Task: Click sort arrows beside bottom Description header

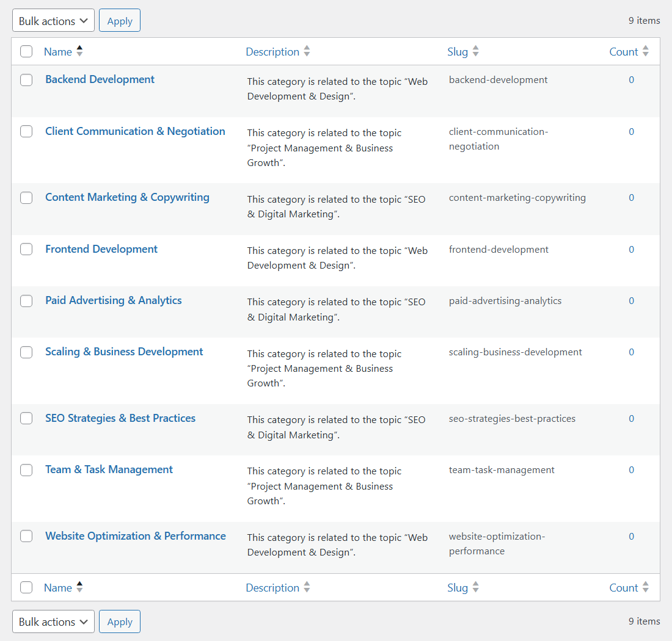Action: tap(307, 587)
